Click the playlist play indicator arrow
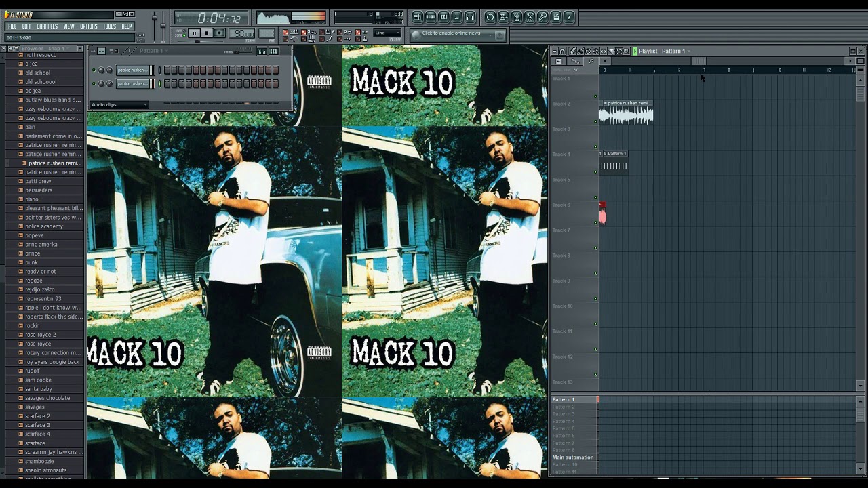The height and width of the screenshot is (488, 868). click(635, 52)
